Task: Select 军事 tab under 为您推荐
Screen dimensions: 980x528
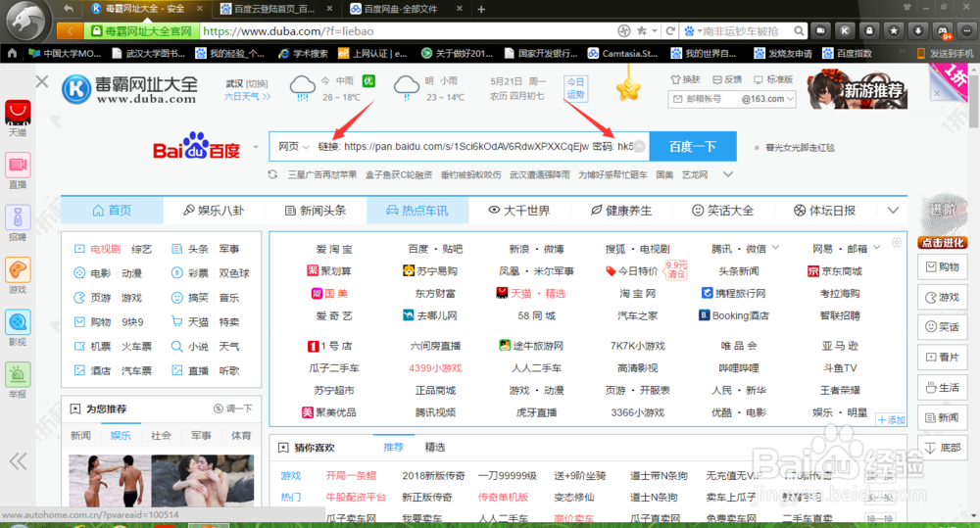Action: point(201,436)
